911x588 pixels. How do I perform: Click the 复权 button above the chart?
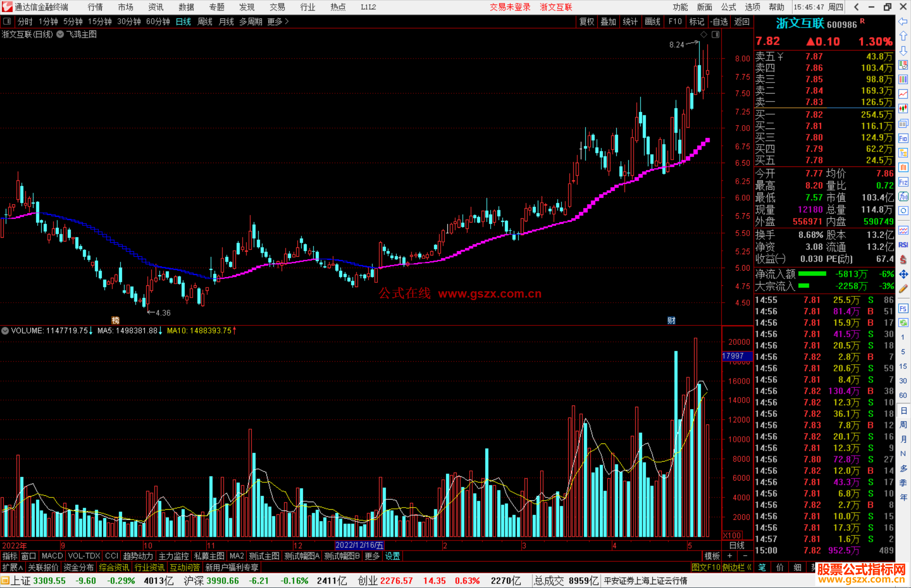(586, 21)
